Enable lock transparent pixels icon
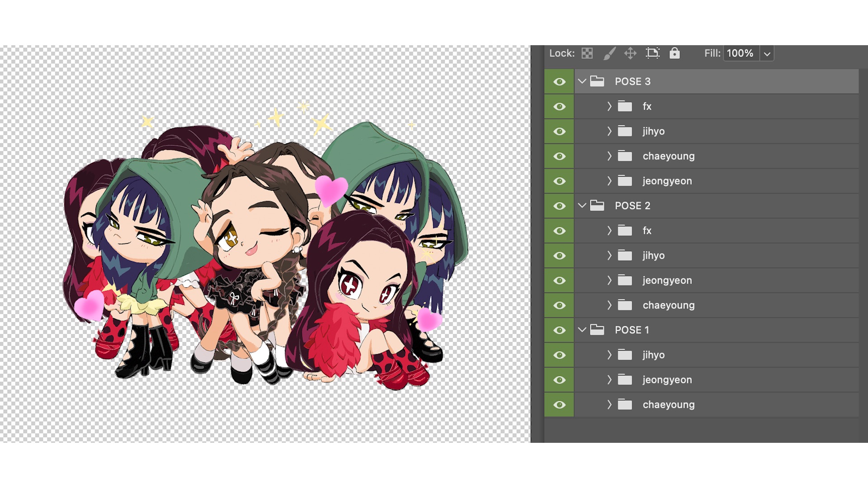The width and height of the screenshot is (868, 488). pos(587,53)
